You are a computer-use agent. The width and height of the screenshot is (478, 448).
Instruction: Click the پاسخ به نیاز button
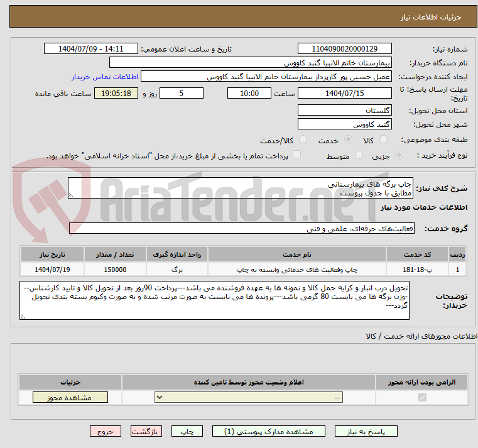click(366, 431)
